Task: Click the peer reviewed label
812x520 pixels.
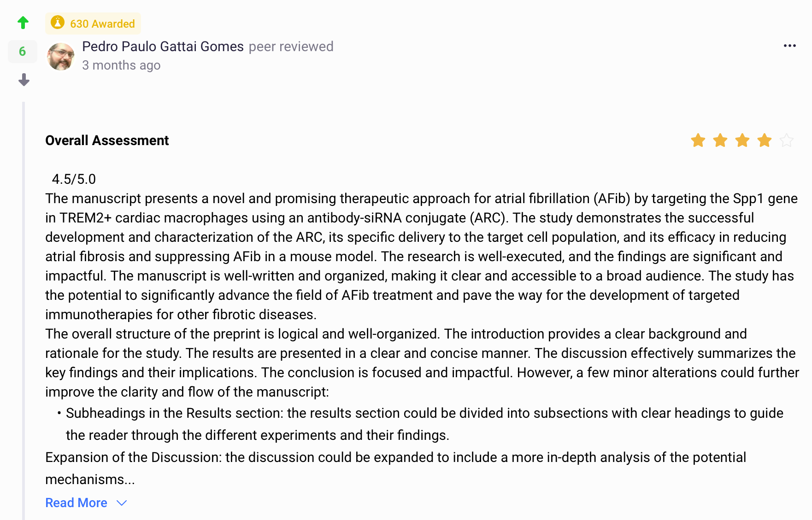Action: pos(291,47)
